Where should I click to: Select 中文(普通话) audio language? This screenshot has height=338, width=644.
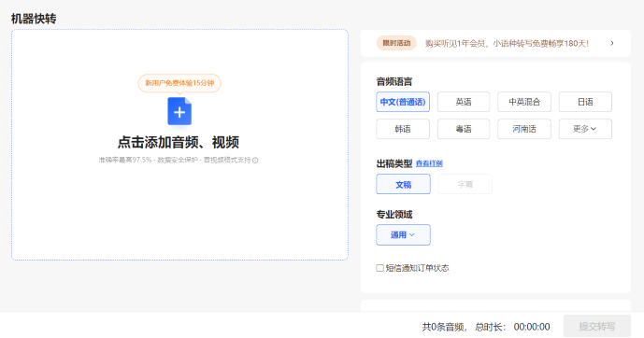(403, 102)
